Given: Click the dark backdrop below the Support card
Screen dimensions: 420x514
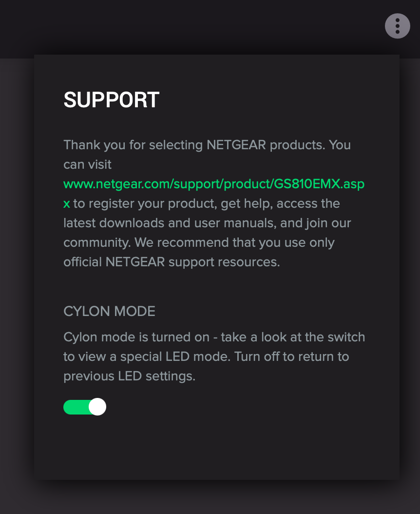Looking at the screenshot, I should [x=210, y=497].
